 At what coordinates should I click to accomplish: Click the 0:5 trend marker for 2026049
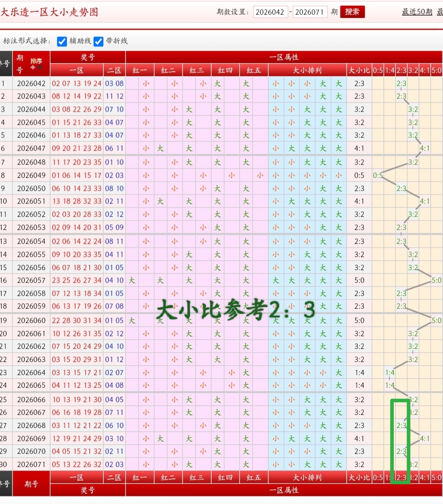[x=378, y=175]
